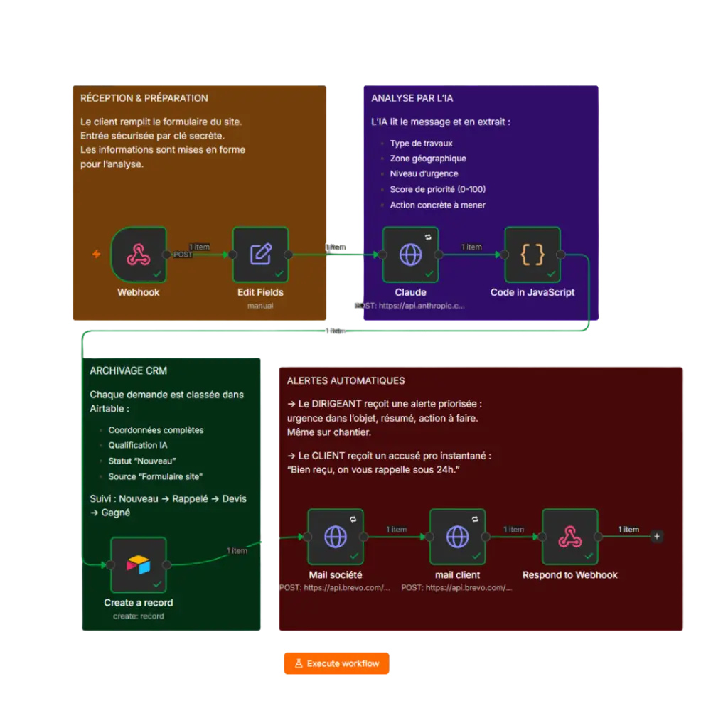Viewport: 728px width, 728px height.
Task: Open the Edit Fields node
Action: click(x=260, y=255)
